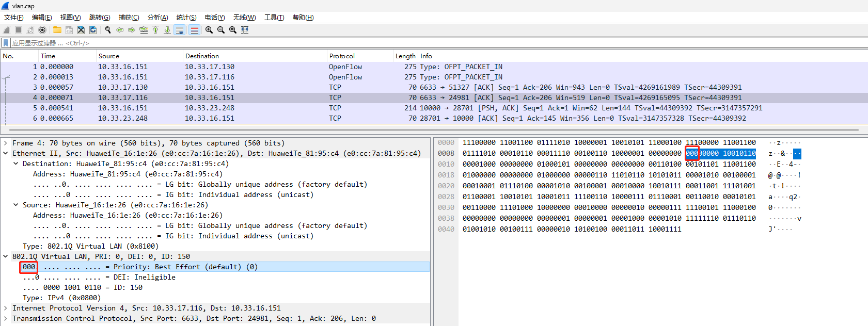The width and height of the screenshot is (868, 326).
Task: Save this capture file
Action: [69, 30]
